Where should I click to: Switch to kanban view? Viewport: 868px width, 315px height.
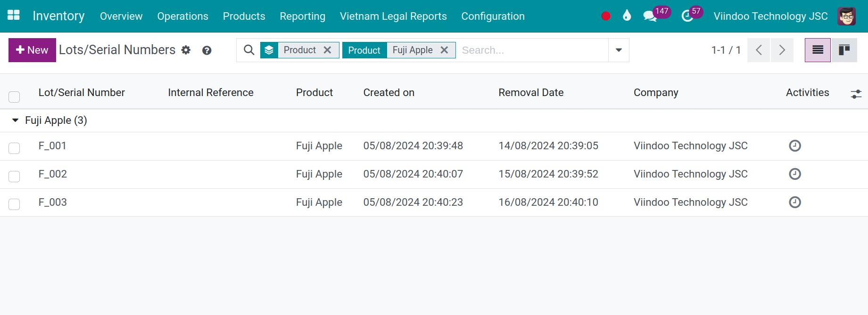[x=844, y=50]
